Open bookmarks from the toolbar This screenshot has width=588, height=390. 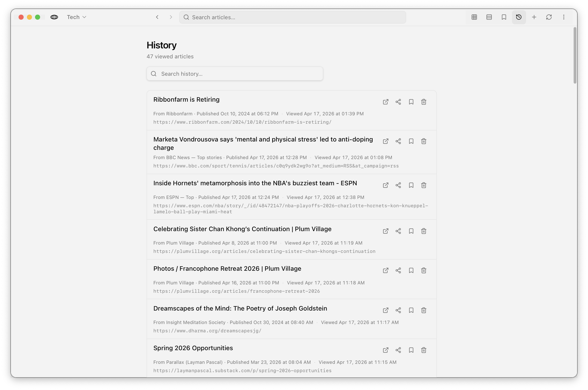coord(504,17)
